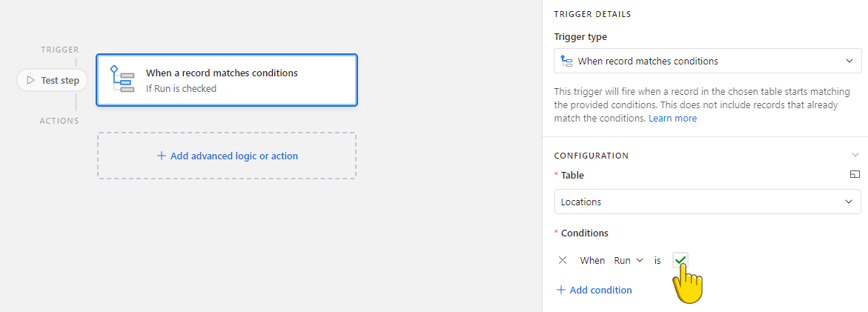The height and width of the screenshot is (312, 868).
Task: Open the Locations table dropdown
Action: tap(707, 202)
